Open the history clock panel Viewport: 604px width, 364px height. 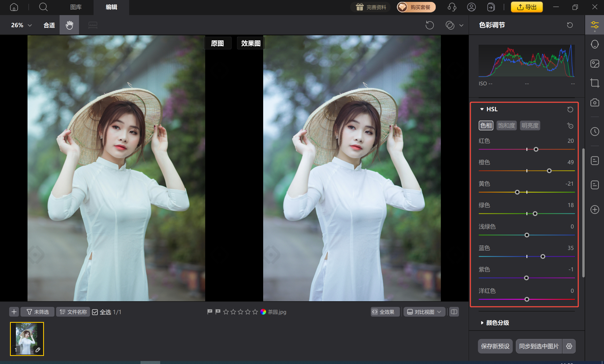pos(595,131)
